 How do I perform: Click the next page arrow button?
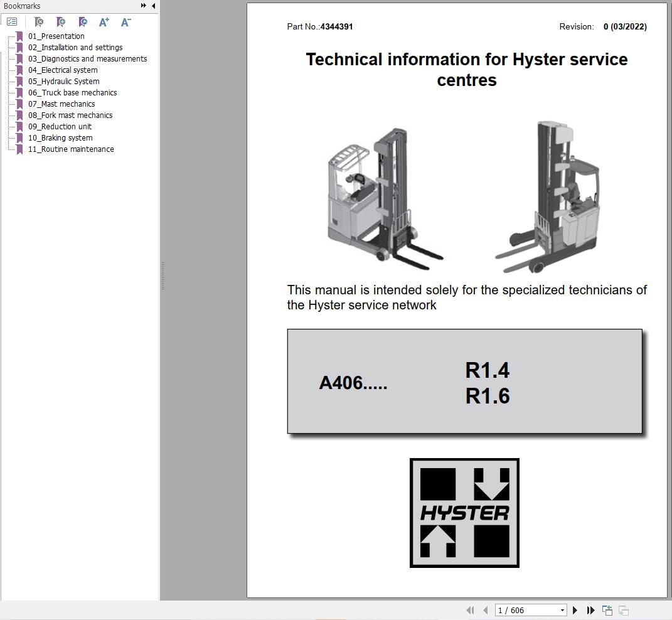point(575,610)
